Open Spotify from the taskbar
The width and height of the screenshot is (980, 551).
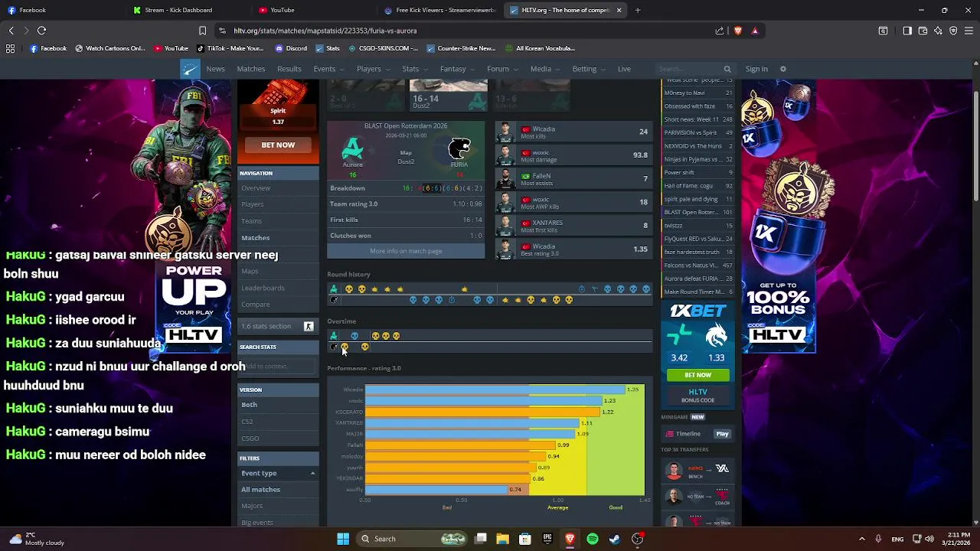(593, 539)
